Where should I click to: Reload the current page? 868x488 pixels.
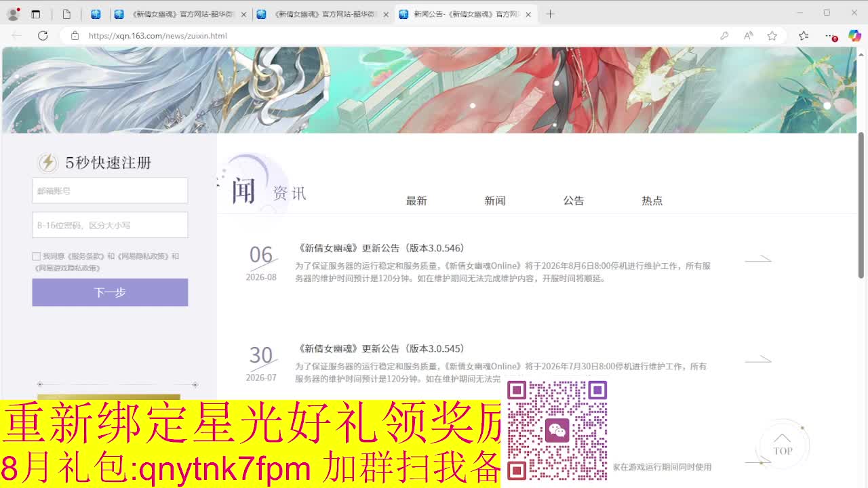tap(43, 36)
